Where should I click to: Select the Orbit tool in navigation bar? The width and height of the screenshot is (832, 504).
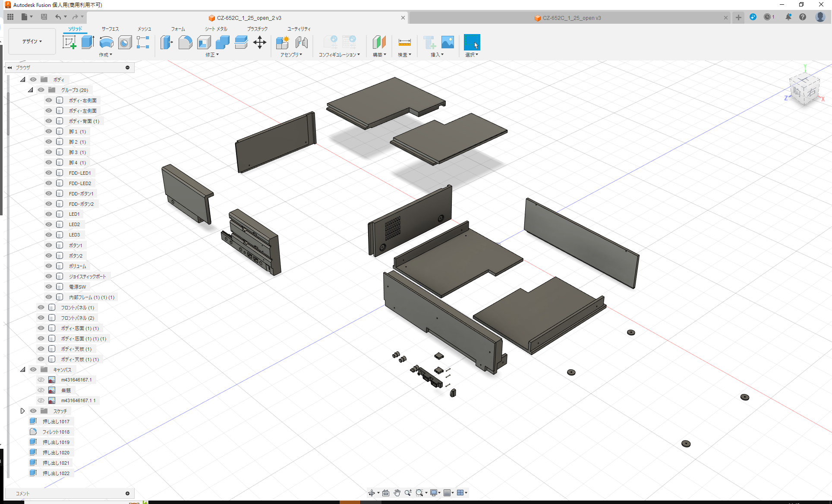372,492
